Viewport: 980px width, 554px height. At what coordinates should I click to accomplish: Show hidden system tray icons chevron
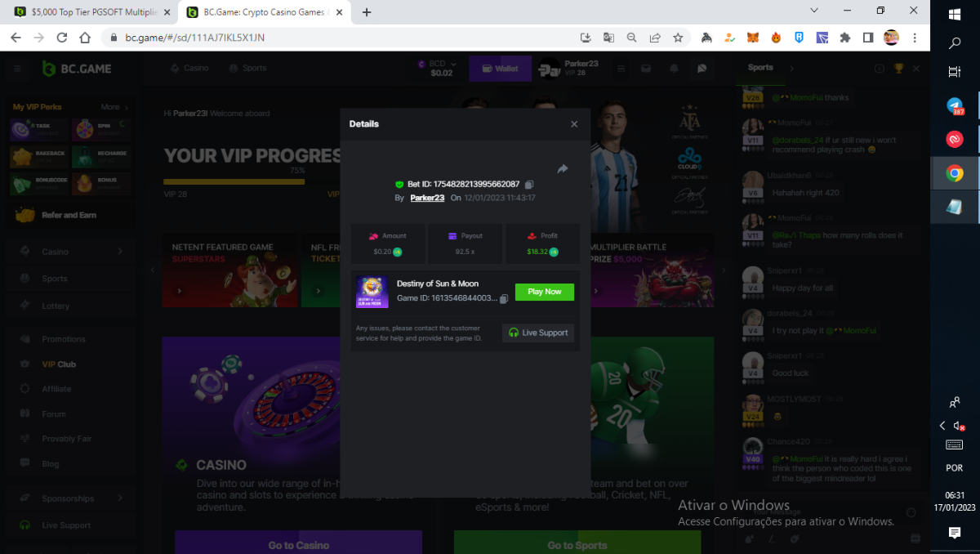942,426
